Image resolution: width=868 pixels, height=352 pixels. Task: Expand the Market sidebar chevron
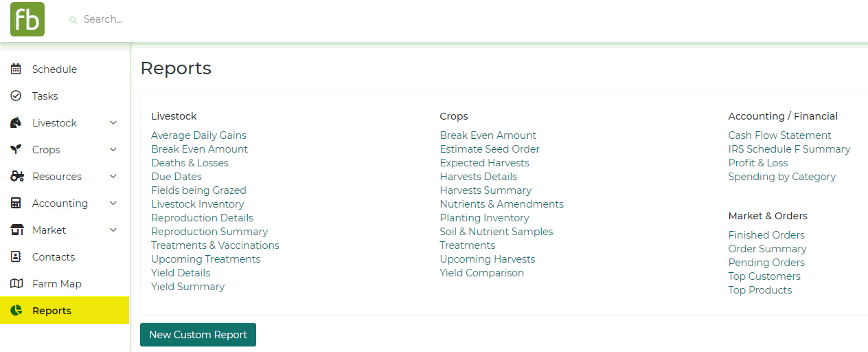pos(113,230)
